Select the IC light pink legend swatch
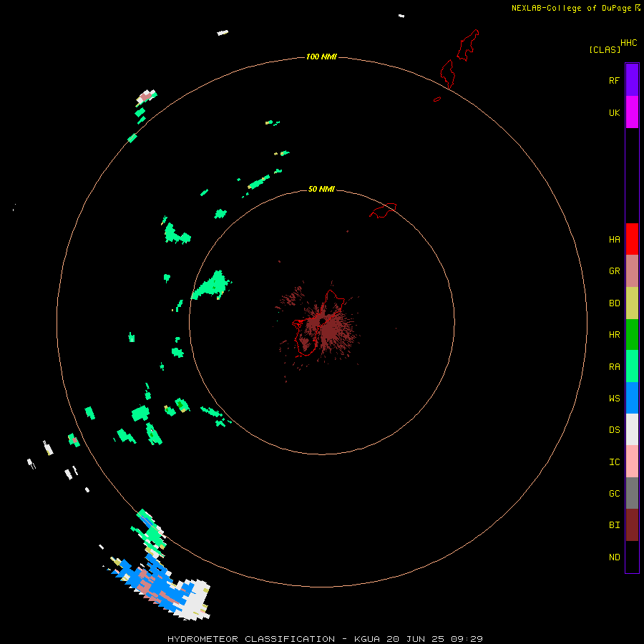 632,462
